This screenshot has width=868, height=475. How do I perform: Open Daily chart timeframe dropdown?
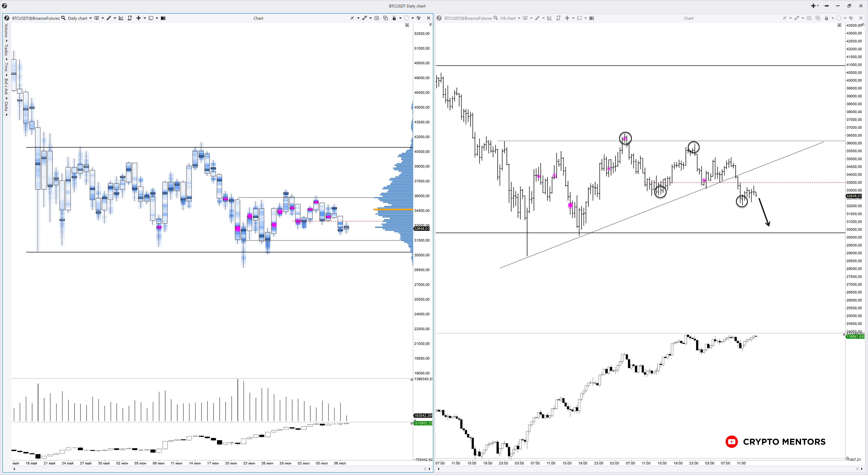point(90,18)
